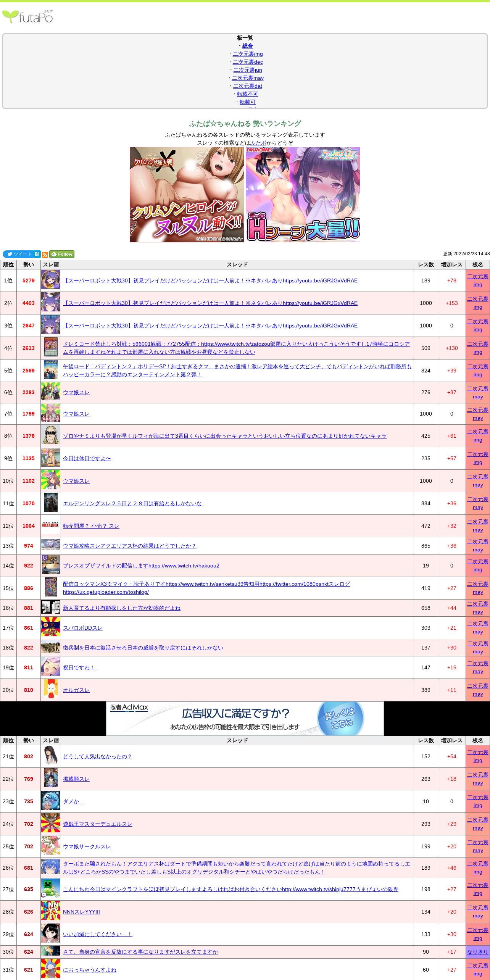
Task: Open the 配信ロックマンX3 thread link
Action: point(206,588)
